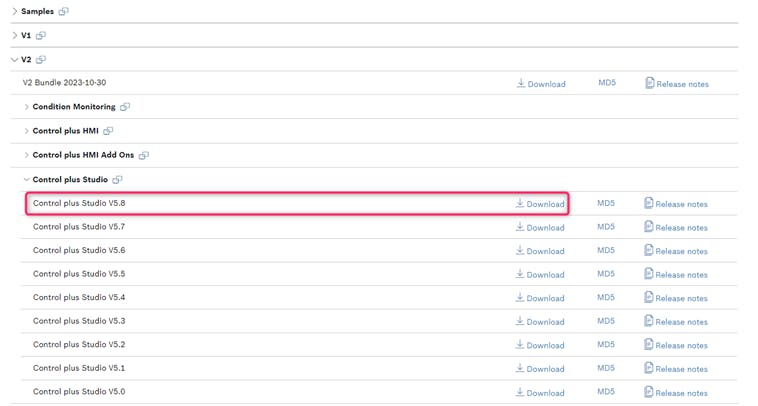Screen dimensions: 758x406
Task: Open MD5 for Control plus Studio V5.2
Action: [606, 345]
